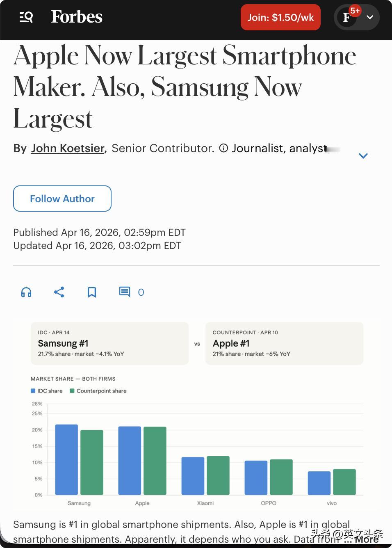Expand the account dropdown chevron
Screen dimensions: 392x548
pos(370,17)
